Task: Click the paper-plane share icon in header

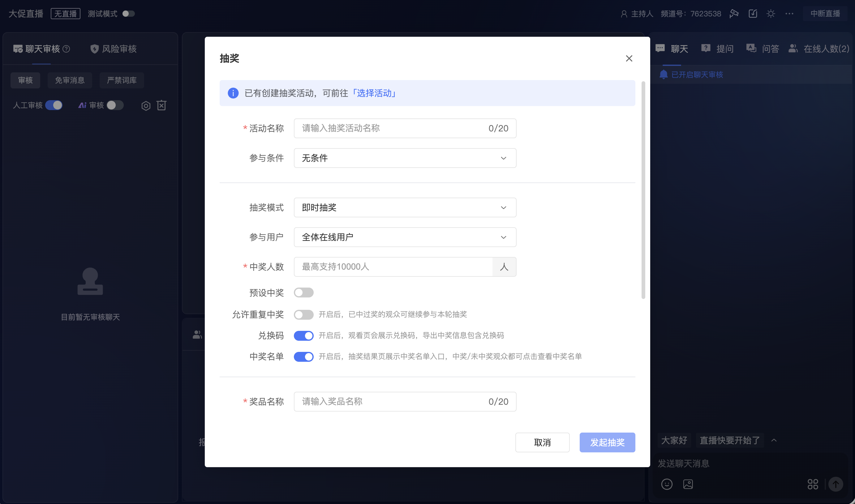Action: point(734,14)
